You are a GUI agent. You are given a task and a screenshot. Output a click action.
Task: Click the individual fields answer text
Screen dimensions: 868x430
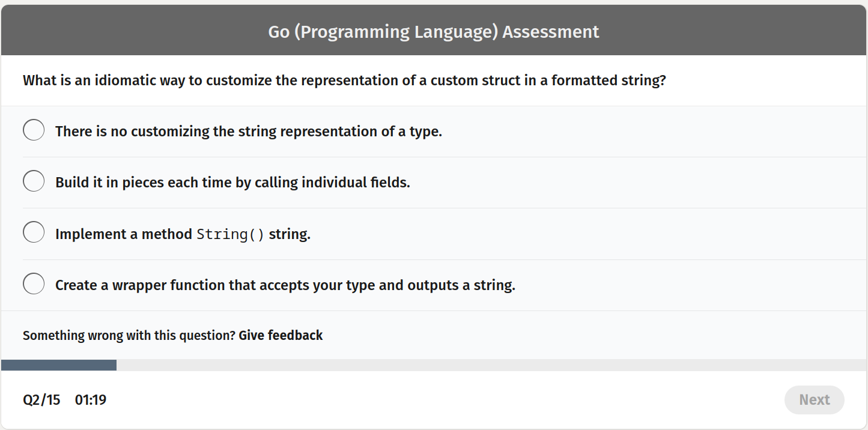coord(232,182)
